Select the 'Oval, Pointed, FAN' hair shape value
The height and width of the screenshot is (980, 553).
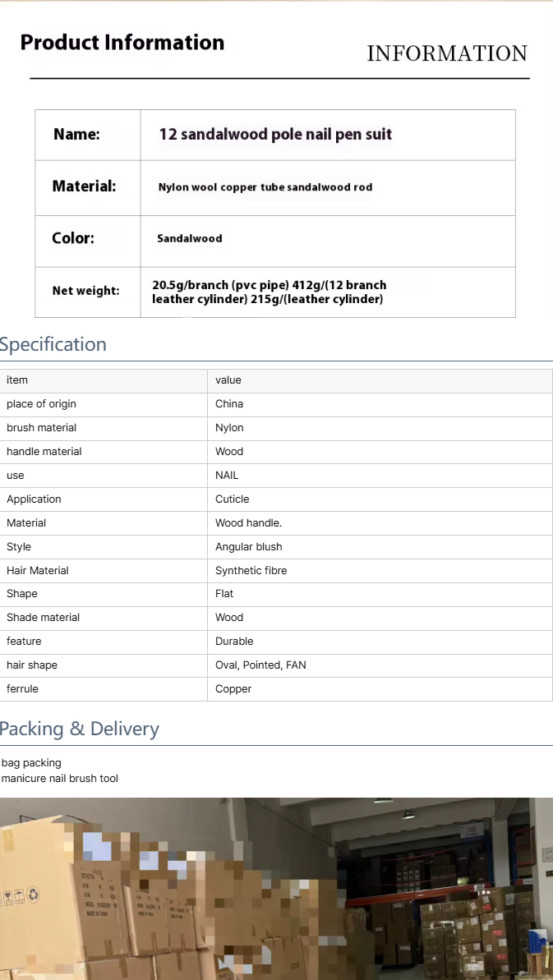pyautogui.click(x=260, y=665)
